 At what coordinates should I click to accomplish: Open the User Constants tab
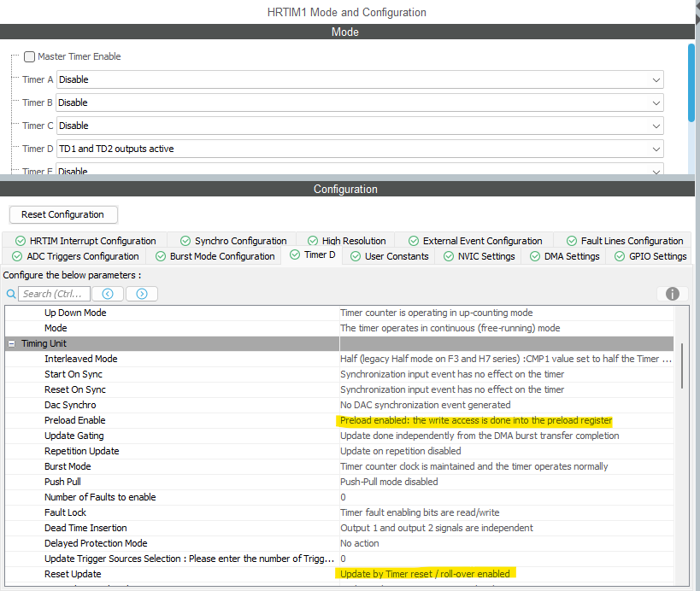click(389, 256)
